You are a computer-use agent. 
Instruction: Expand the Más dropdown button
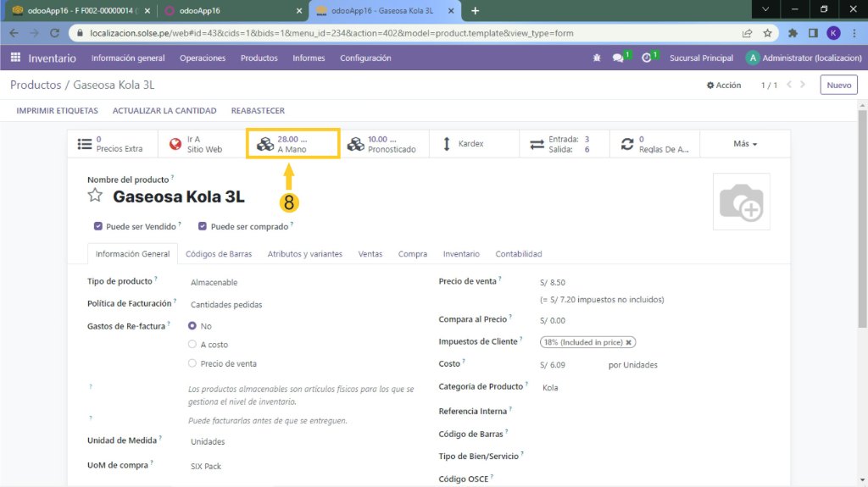coord(744,144)
